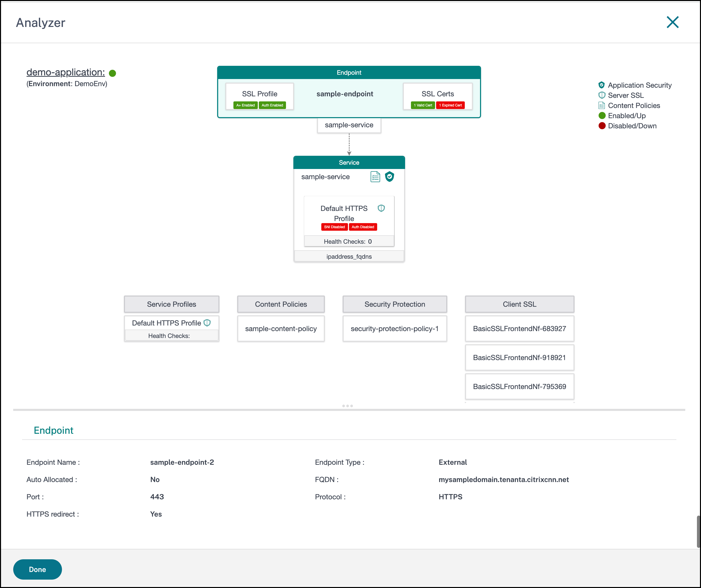Click the application security shield on sample-service
701x588 pixels.
click(x=390, y=177)
